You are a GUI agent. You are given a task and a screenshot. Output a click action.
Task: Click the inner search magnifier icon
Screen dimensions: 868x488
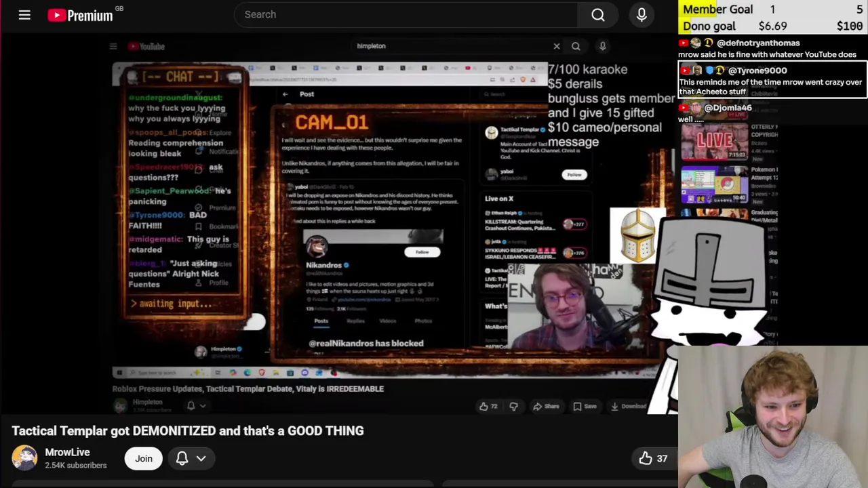[x=576, y=46]
